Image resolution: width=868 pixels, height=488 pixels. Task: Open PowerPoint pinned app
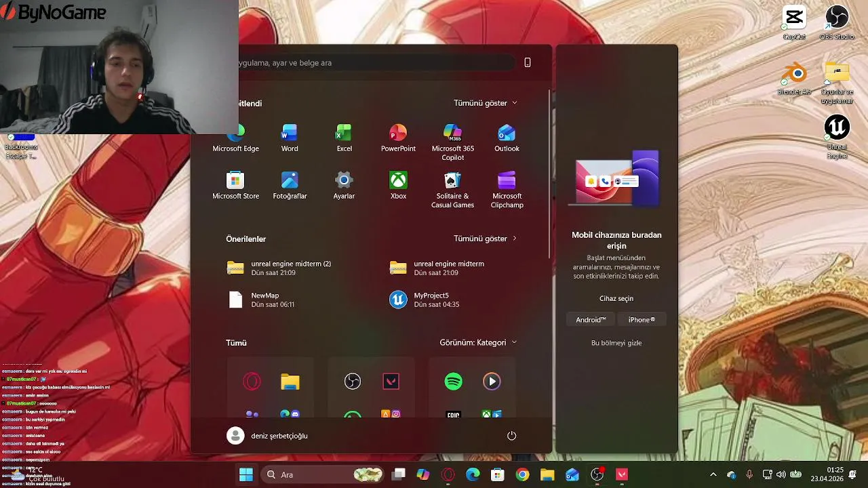click(x=398, y=139)
